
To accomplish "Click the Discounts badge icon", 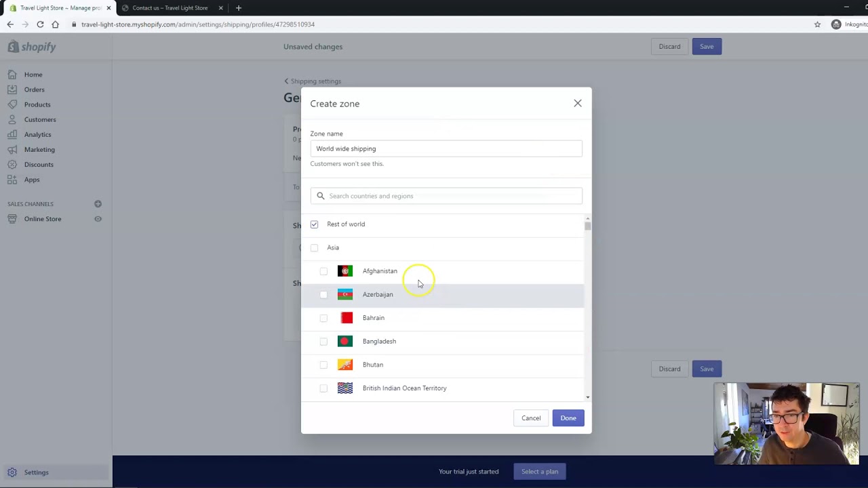I will 12,164.
